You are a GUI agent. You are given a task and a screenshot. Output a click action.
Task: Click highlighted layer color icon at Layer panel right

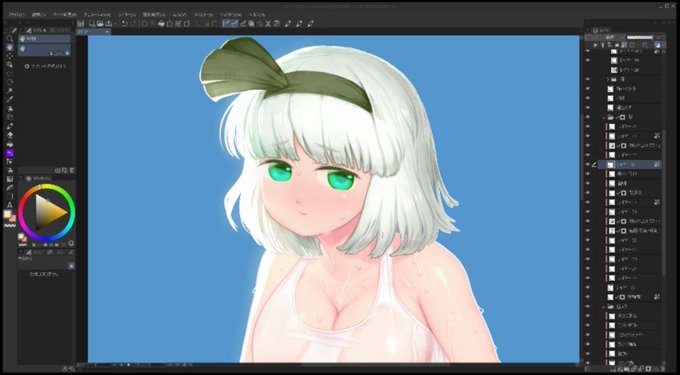(x=657, y=45)
